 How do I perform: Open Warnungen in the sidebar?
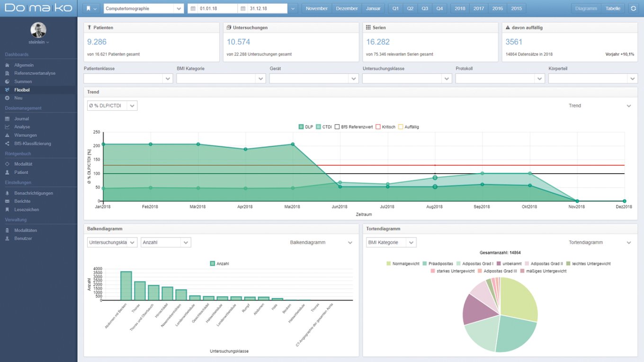click(x=26, y=135)
